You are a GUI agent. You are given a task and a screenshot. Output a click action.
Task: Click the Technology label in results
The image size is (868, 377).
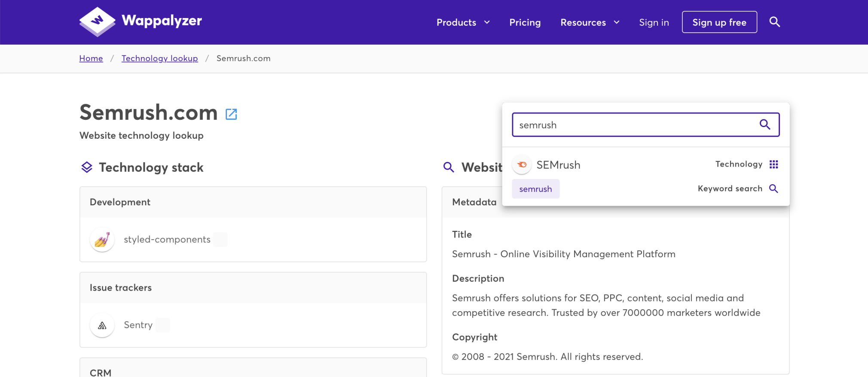pyautogui.click(x=739, y=164)
